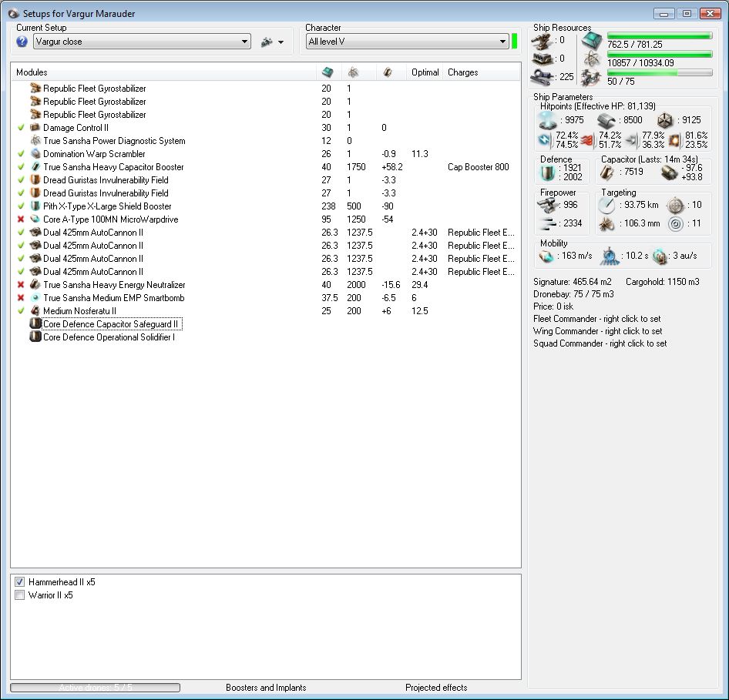Click capacitor amount icon 7519
Image resolution: width=729 pixels, height=700 pixels.
606,172
